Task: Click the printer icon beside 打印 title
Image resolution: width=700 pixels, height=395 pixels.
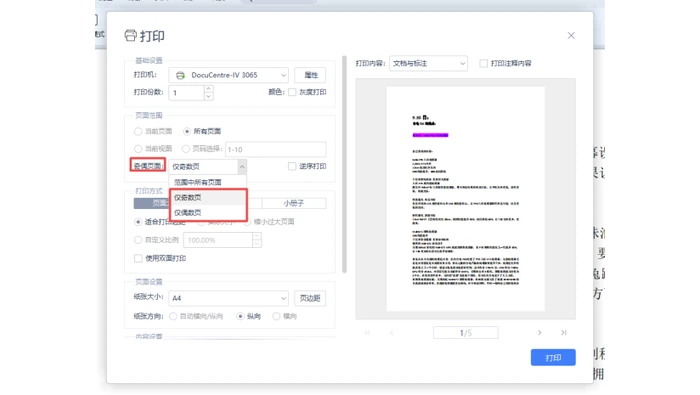Action: [x=130, y=35]
